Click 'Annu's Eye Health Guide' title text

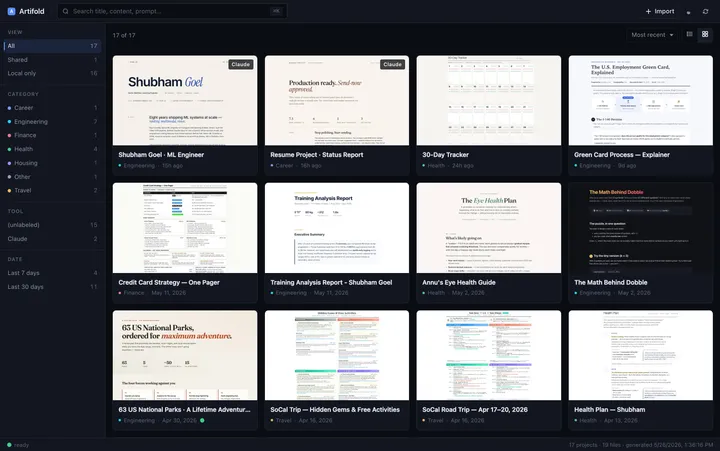[x=459, y=282]
